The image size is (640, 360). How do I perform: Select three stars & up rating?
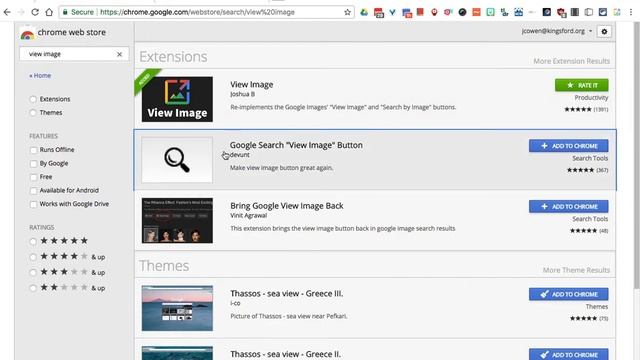pyautogui.click(x=33, y=272)
